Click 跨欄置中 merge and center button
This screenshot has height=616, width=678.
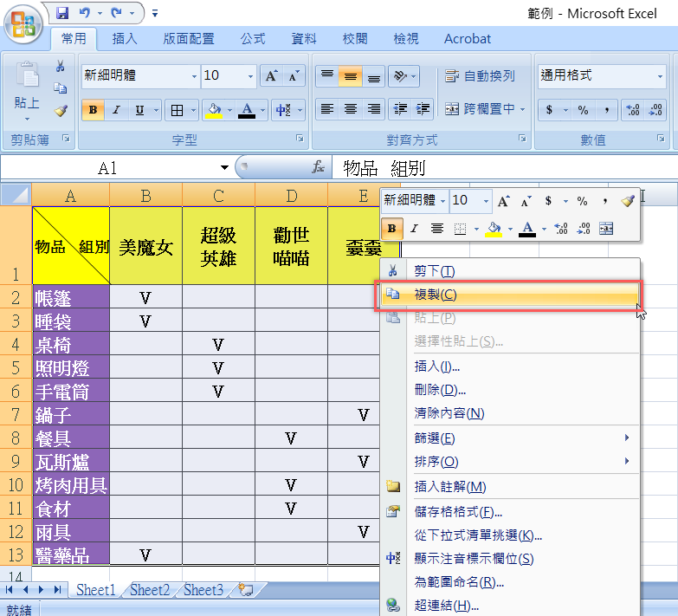[481, 109]
